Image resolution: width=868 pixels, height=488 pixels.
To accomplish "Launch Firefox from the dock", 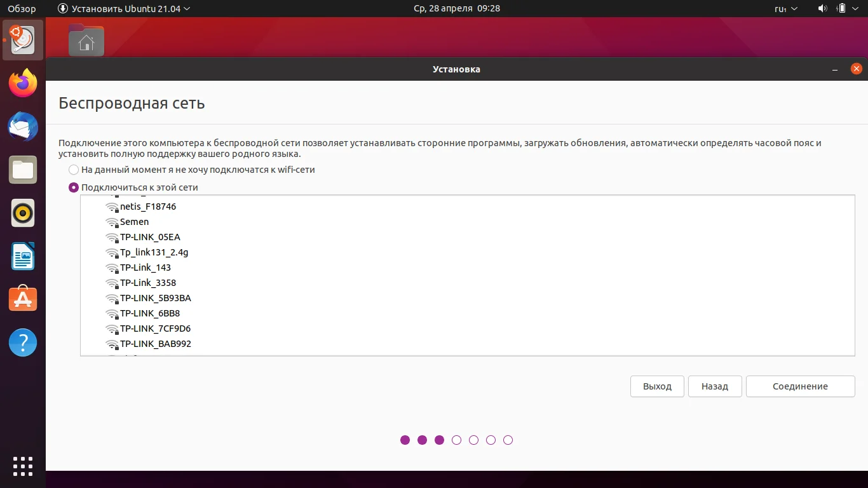I will point(22,83).
